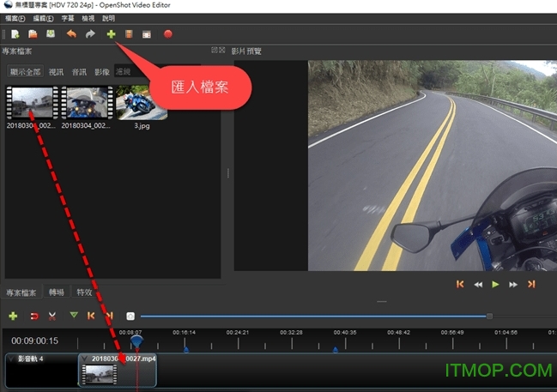Click the green plus Import Files icon

[x=110, y=34]
